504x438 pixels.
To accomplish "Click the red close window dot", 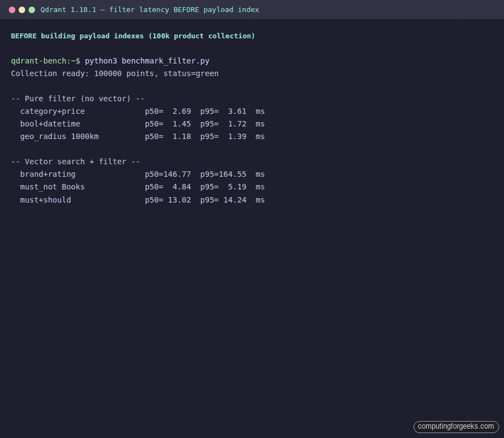I will click(x=12, y=10).
